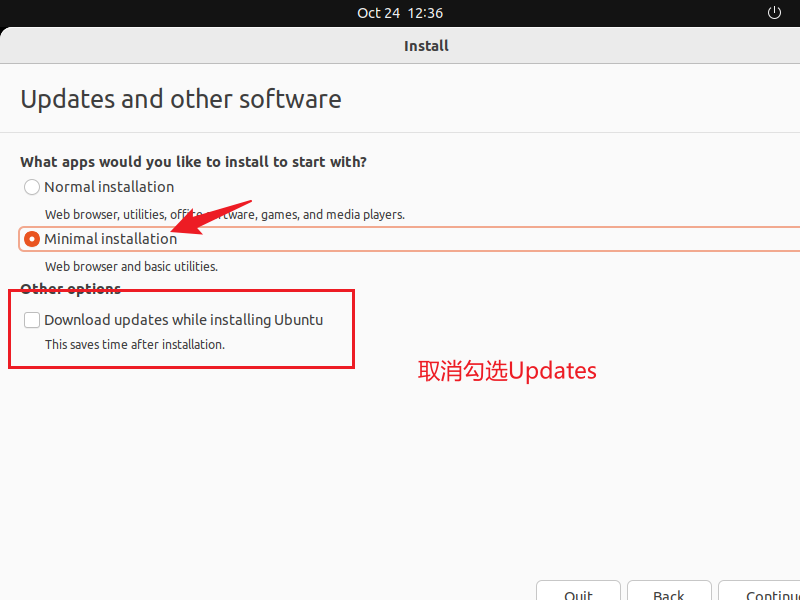Click the red Chinese annotation mentioning Updates
The height and width of the screenshot is (600, 800).
click(x=507, y=371)
